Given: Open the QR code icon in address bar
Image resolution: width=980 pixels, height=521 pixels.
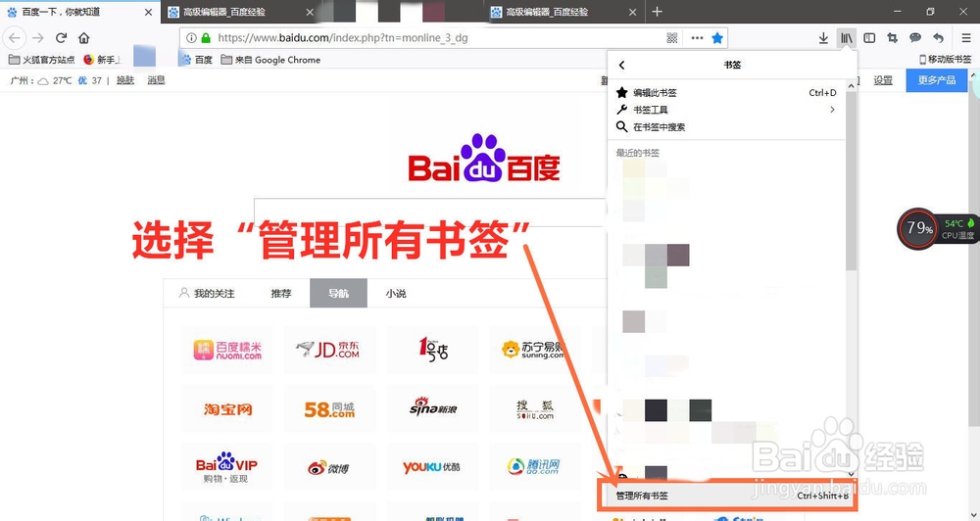Looking at the screenshot, I should [x=672, y=38].
